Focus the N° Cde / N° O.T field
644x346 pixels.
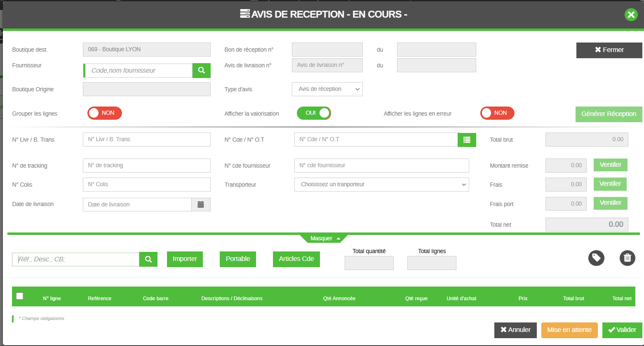tap(376, 140)
